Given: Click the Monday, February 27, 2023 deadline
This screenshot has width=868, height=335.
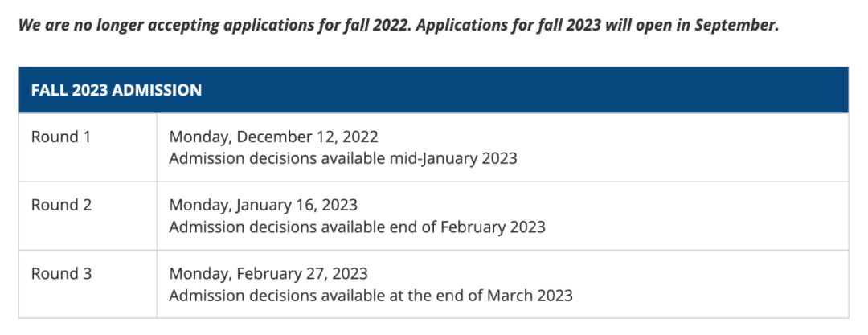Looking at the screenshot, I should tap(268, 274).
